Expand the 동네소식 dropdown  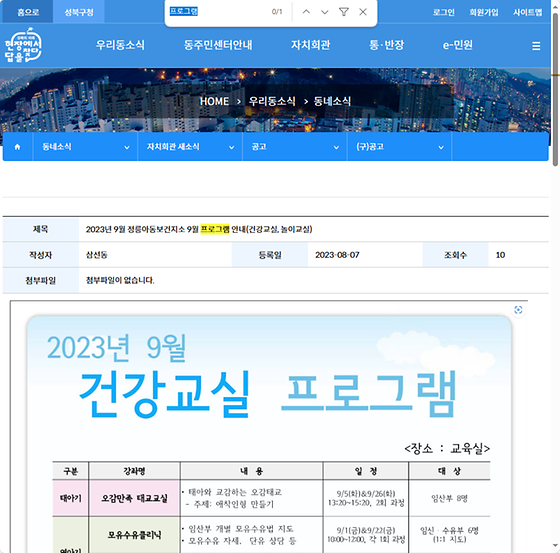coord(85,147)
